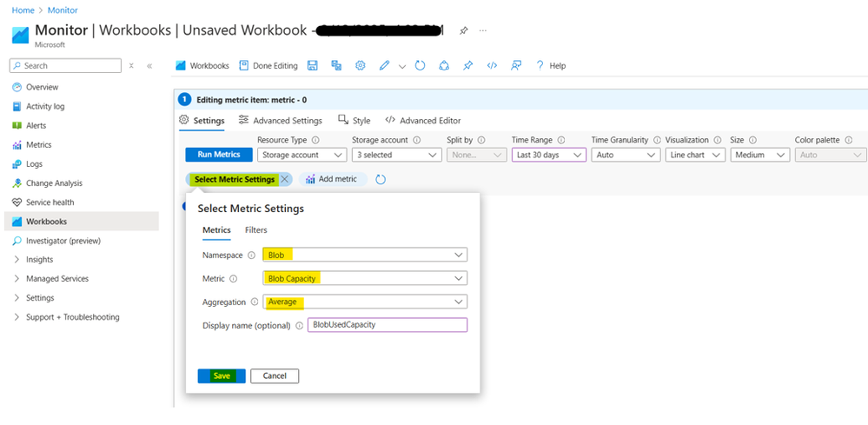Open the Resource Type dropdown
Image resolution: width=868 pixels, height=425 pixels.
[x=301, y=155]
